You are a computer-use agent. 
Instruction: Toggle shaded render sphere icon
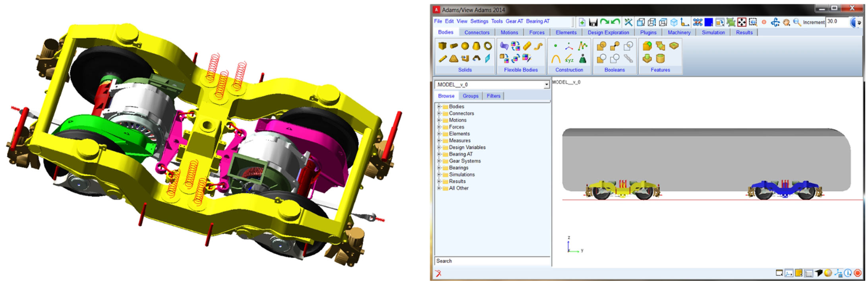click(x=828, y=273)
